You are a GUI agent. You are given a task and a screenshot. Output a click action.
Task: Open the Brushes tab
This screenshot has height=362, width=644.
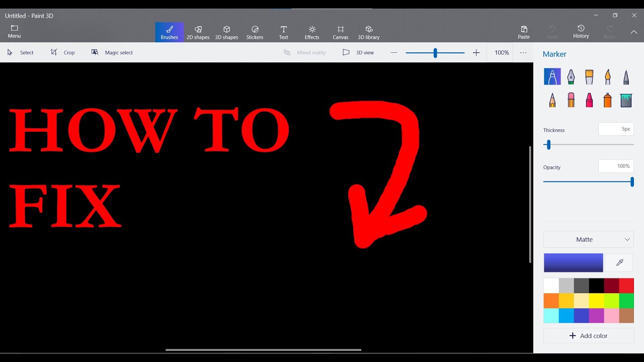coord(169,32)
